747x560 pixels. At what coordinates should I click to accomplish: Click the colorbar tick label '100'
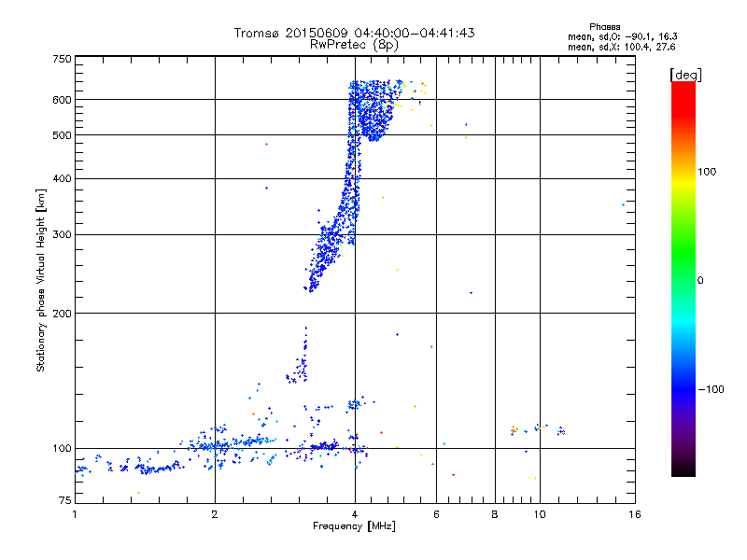707,172
